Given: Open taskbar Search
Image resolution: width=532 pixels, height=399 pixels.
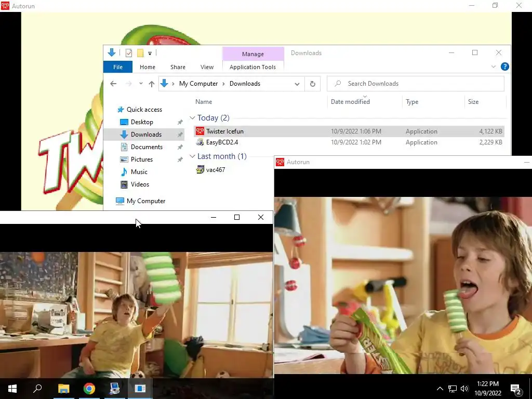Looking at the screenshot, I should [x=37, y=389].
